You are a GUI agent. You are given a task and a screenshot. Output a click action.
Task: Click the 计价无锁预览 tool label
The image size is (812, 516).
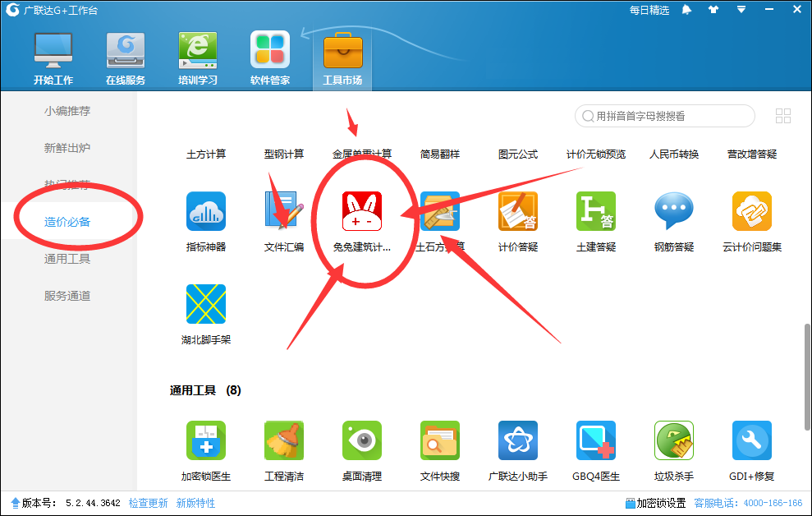pyautogui.click(x=596, y=154)
